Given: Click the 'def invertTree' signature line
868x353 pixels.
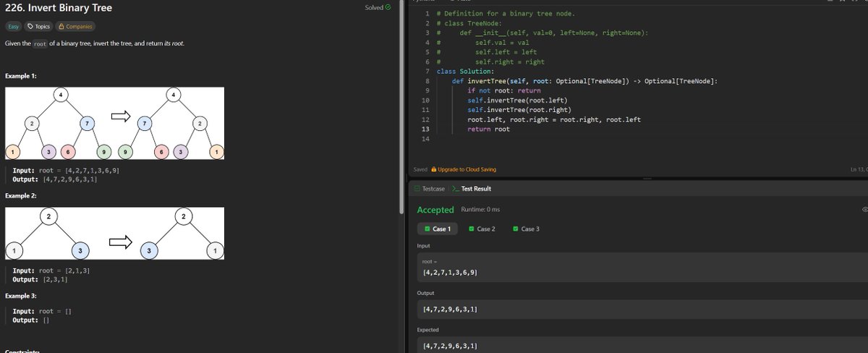Looking at the screenshot, I should click(x=585, y=80).
